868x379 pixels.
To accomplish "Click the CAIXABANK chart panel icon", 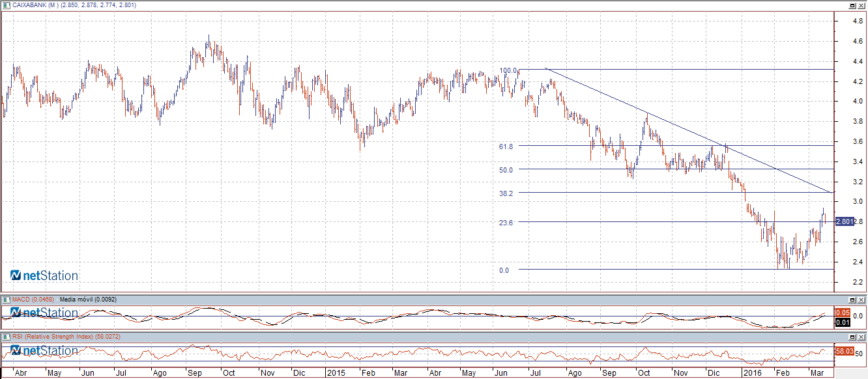I will point(5,5).
